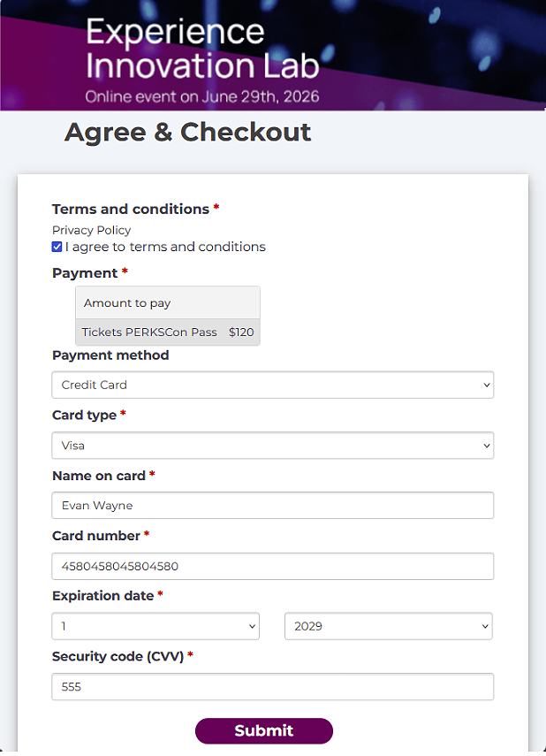Open the Privacy Policy link
This screenshot has width=546, height=756.
(91, 230)
